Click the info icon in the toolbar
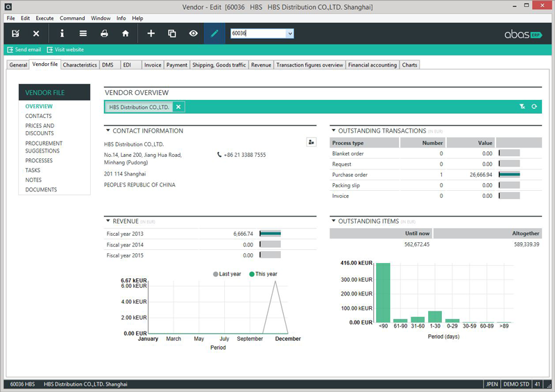Viewport: 555px width, 392px height. (62, 33)
